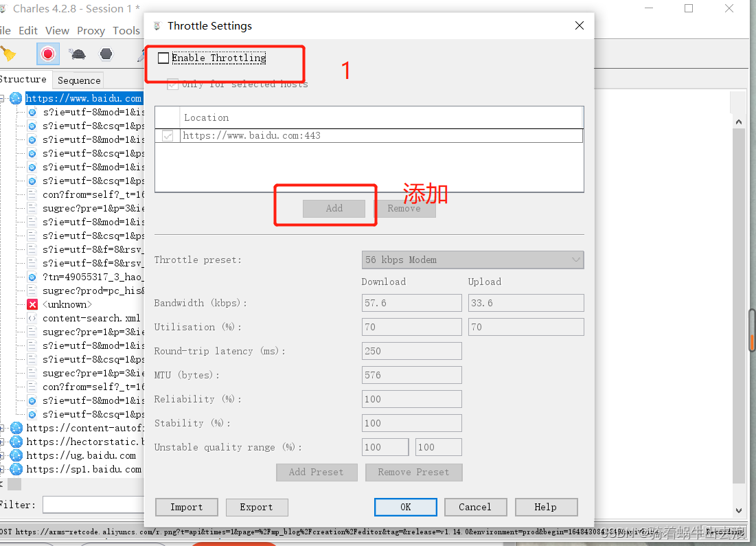The image size is (756, 546).
Task: Click the globe icon beside https://sp1.baidu.com
Action: click(x=16, y=469)
